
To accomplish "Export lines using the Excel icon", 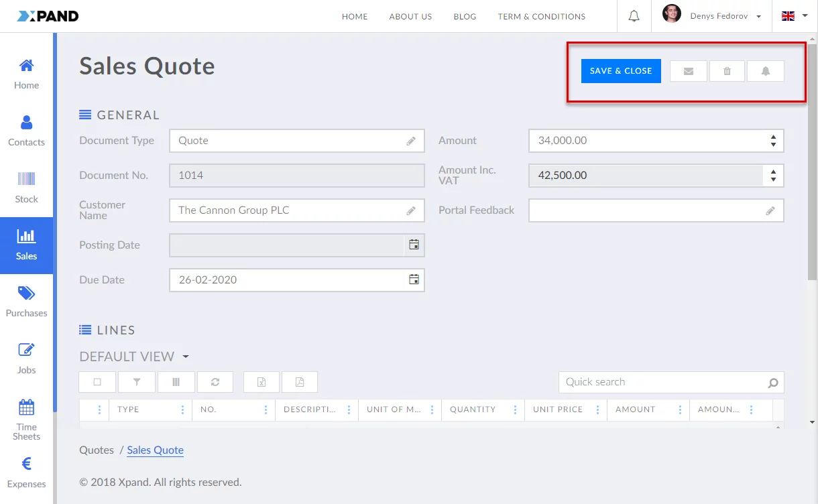I will pyautogui.click(x=261, y=382).
